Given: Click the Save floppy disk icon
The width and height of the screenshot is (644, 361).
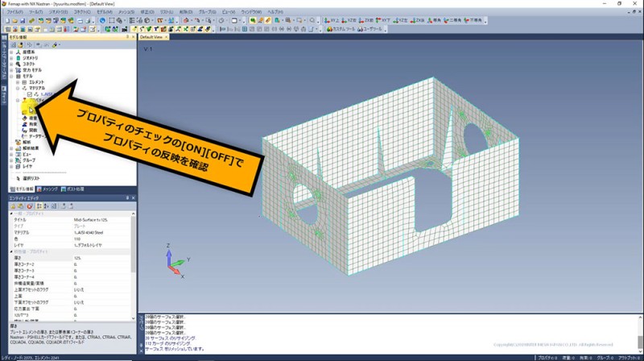Looking at the screenshot, I should click(x=23, y=20).
